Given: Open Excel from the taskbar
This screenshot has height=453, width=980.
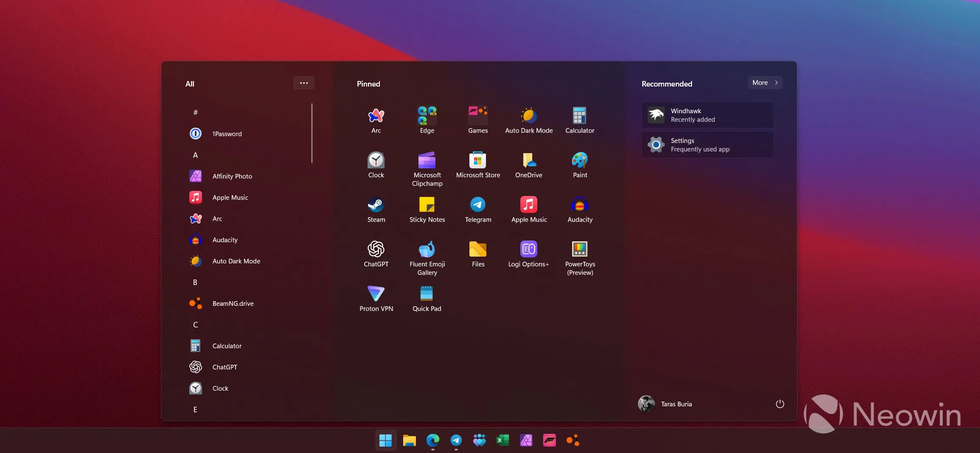Looking at the screenshot, I should pos(503,440).
